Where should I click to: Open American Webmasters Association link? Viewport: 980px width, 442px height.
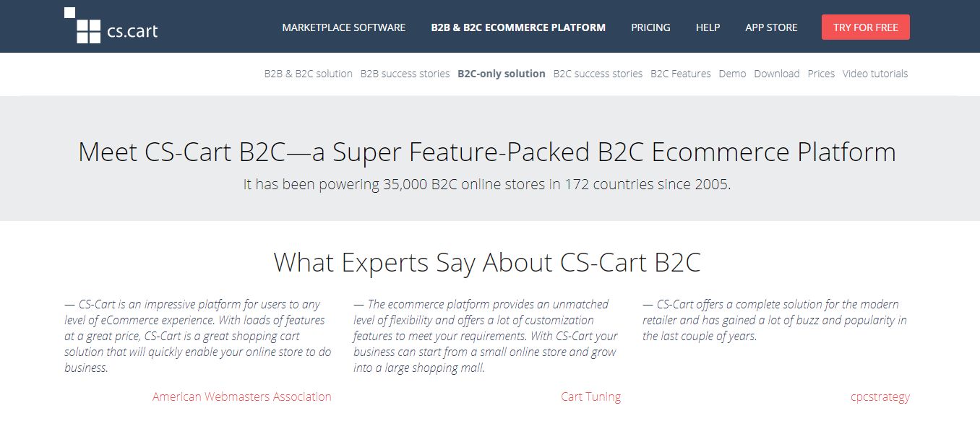[241, 396]
